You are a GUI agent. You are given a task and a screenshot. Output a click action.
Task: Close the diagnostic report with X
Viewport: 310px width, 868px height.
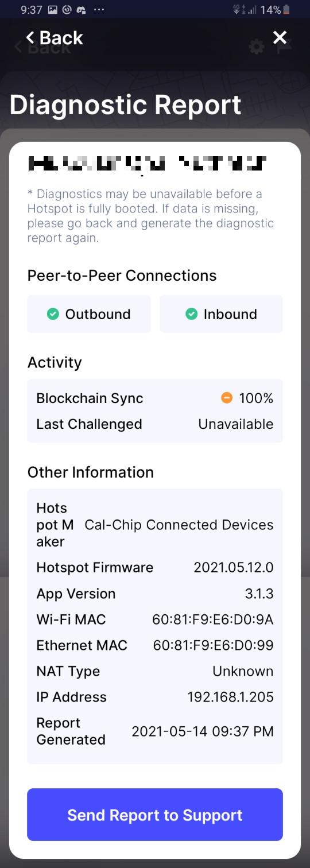point(280,38)
